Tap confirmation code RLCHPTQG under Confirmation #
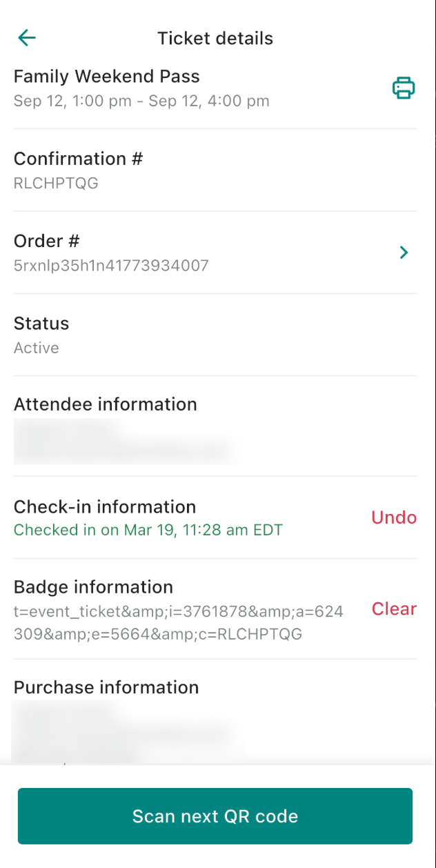The width and height of the screenshot is (436, 868). (x=56, y=183)
